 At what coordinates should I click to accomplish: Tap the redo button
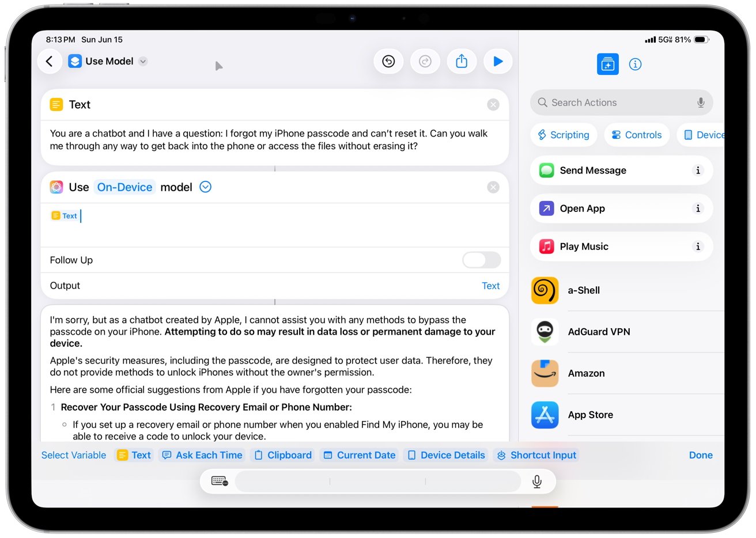425,61
